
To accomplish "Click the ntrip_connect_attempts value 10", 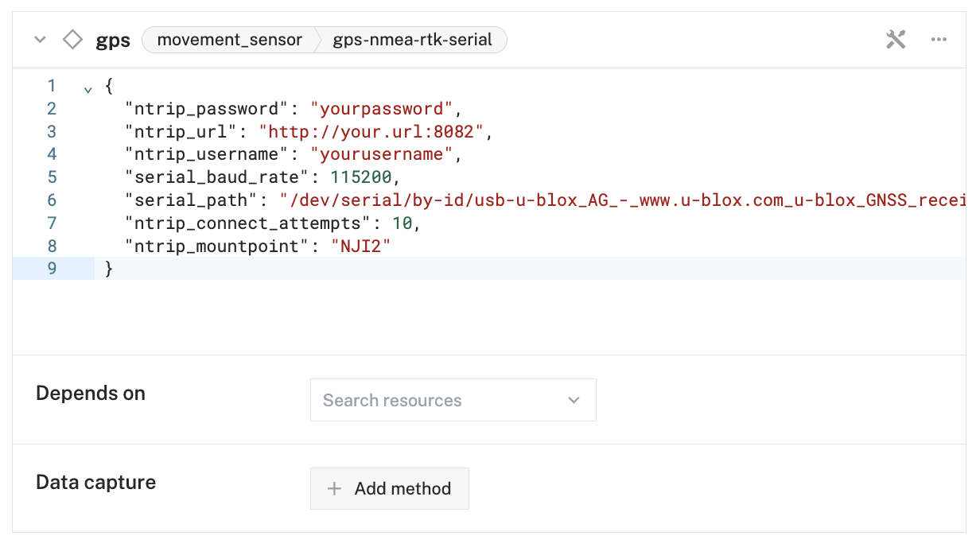I will 402,223.
